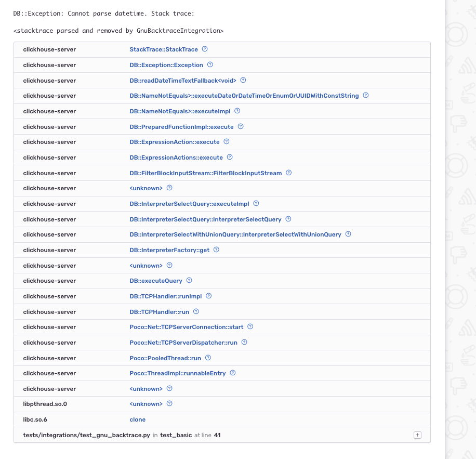Open executeDateOrDateTimeOrEnumOrUUIDWithConstString function link
476x459 pixels.
click(x=244, y=96)
